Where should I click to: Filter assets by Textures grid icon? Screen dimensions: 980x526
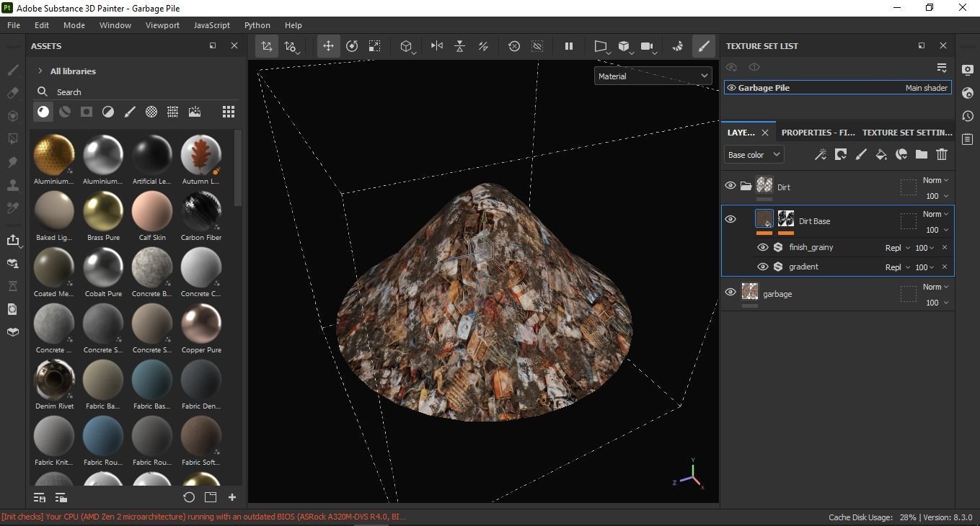173,112
